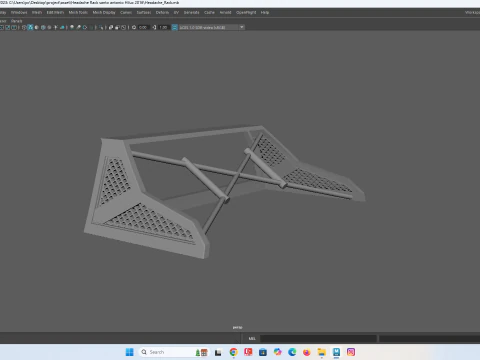This screenshot has height=360, width=480.
Task: Click the black taskbar icon beside Search
Action: (218, 352)
